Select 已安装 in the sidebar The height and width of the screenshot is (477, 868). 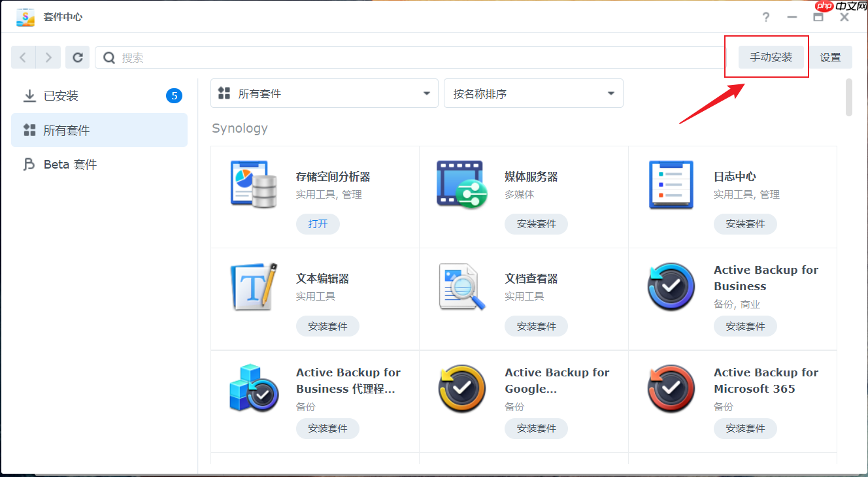[x=99, y=96]
